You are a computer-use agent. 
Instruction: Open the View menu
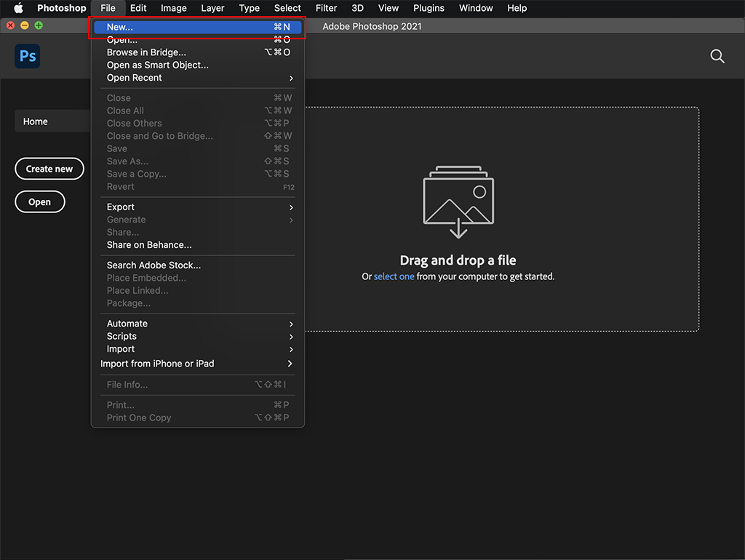[389, 8]
